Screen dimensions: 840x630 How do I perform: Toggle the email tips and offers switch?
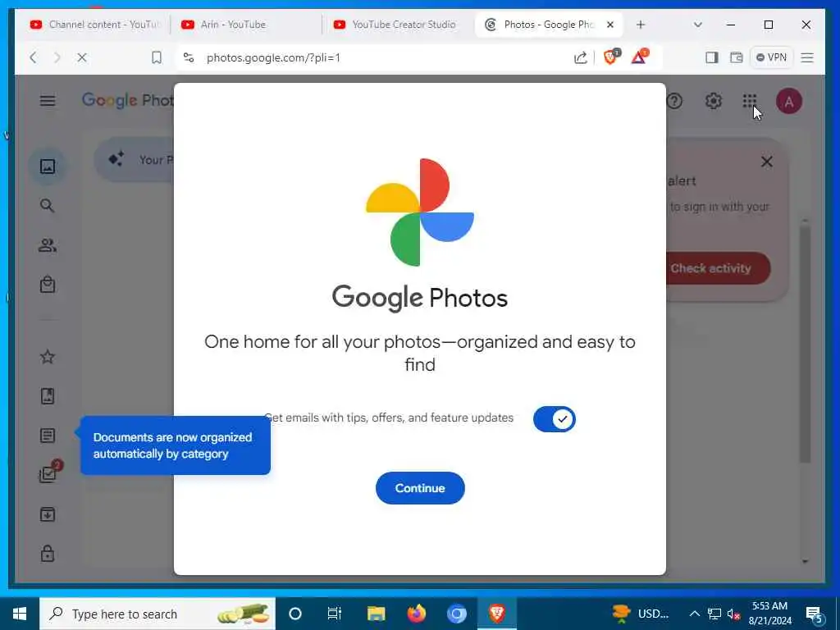pyautogui.click(x=554, y=419)
